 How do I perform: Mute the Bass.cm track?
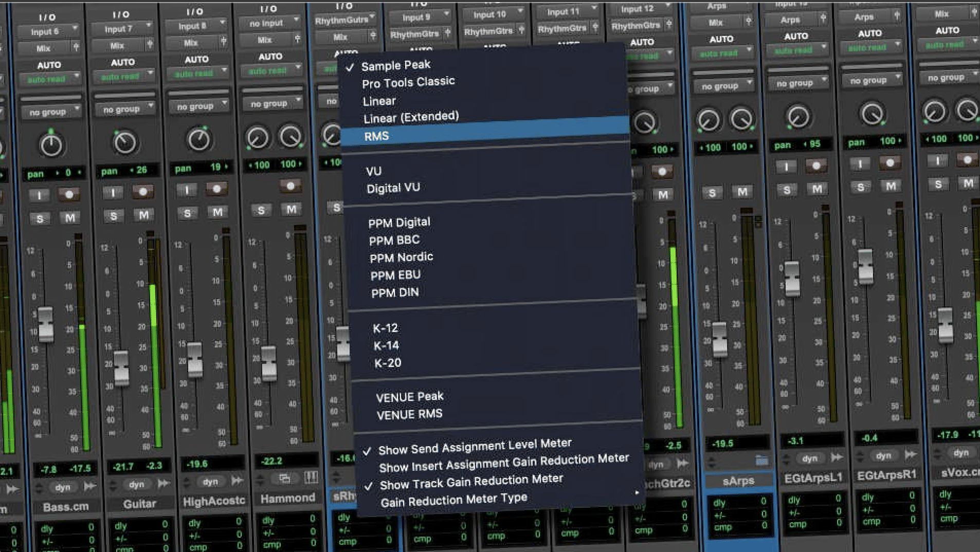(70, 217)
